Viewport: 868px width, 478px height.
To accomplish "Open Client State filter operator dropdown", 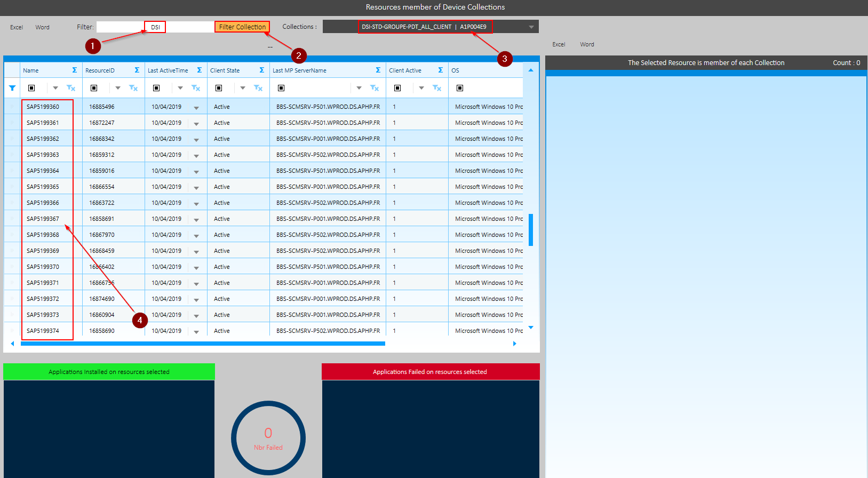I will (243, 88).
